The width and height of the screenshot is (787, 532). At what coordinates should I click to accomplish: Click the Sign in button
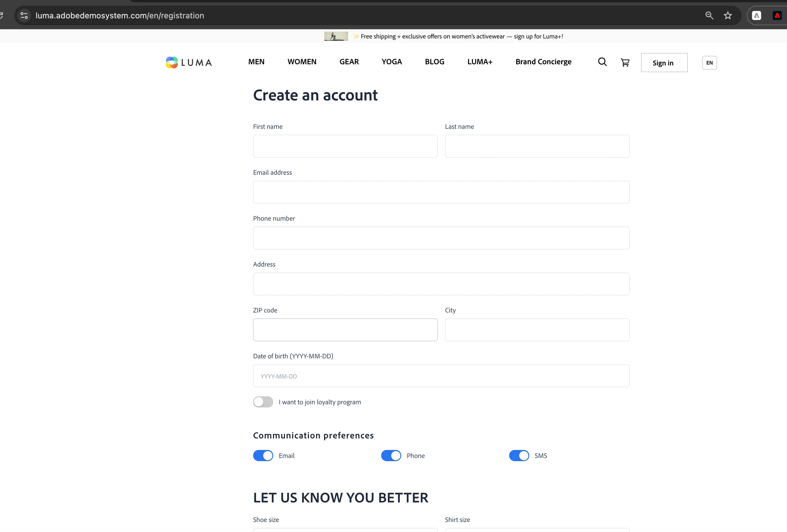point(664,63)
